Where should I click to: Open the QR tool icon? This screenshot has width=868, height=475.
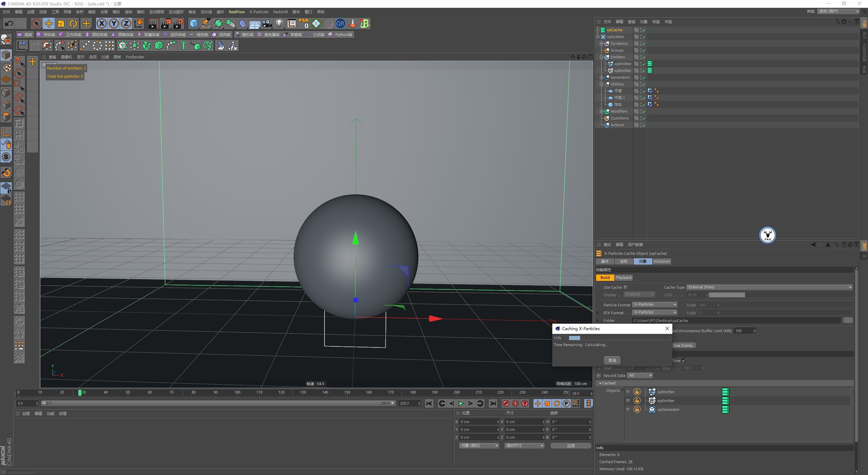(x=340, y=23)
